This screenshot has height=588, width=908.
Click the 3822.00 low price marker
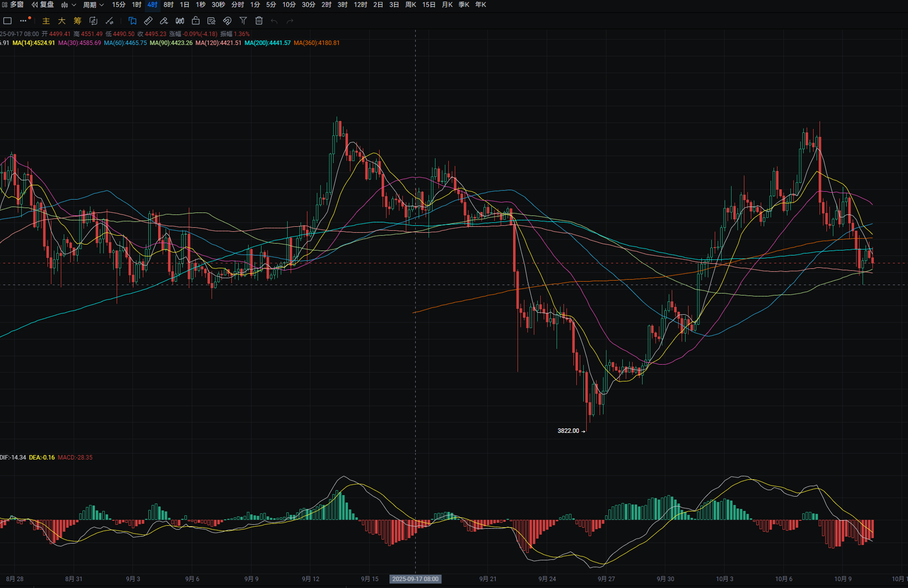[568, 431]
